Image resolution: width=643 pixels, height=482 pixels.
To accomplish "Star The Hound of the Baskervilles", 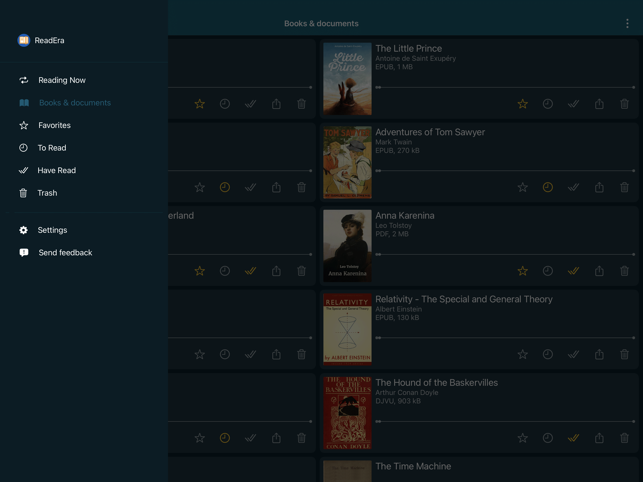I will pos(522,438).
